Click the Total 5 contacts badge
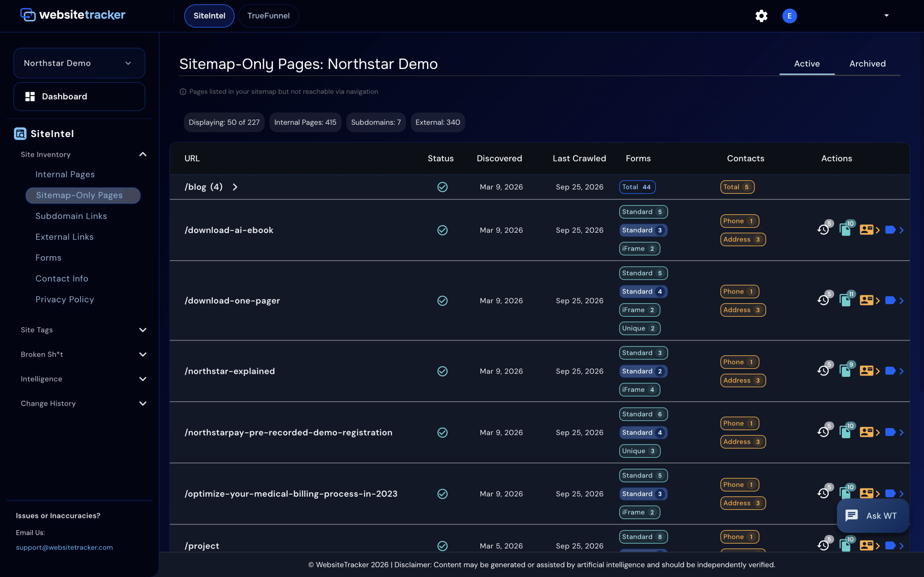The height and width of the screenshot is (577, 924). coord(737,187)
